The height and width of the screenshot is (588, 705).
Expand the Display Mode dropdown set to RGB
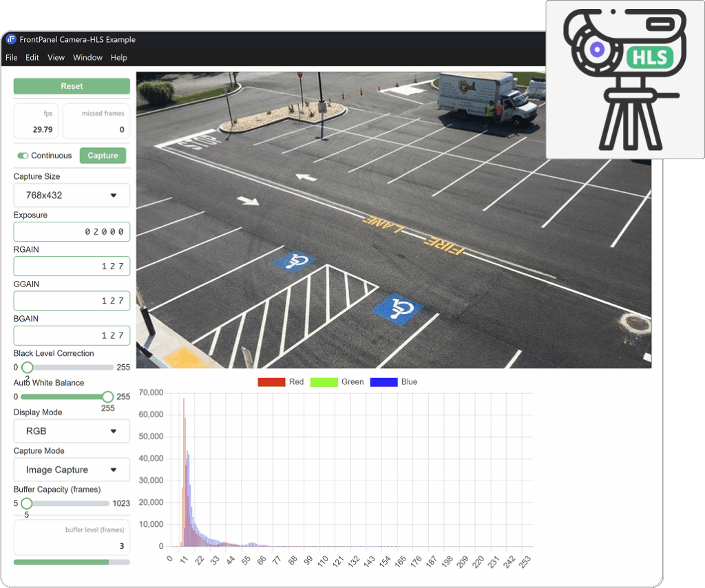(72, 431)
